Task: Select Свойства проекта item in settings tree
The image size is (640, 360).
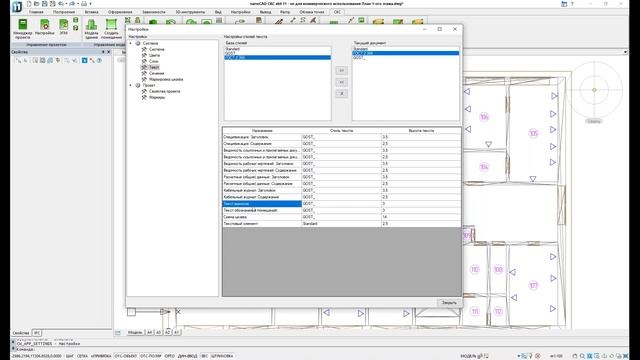Action: tap(164, 91)
